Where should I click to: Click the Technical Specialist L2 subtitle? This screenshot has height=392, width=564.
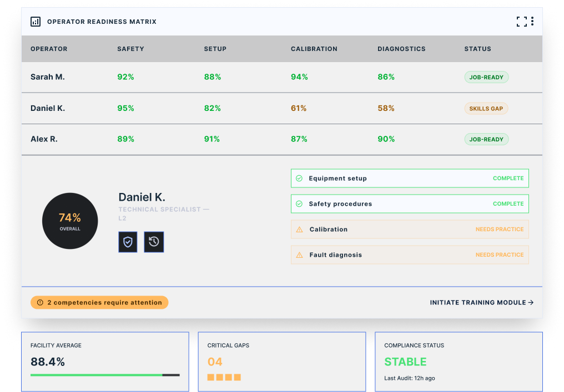tap(164, 214)
